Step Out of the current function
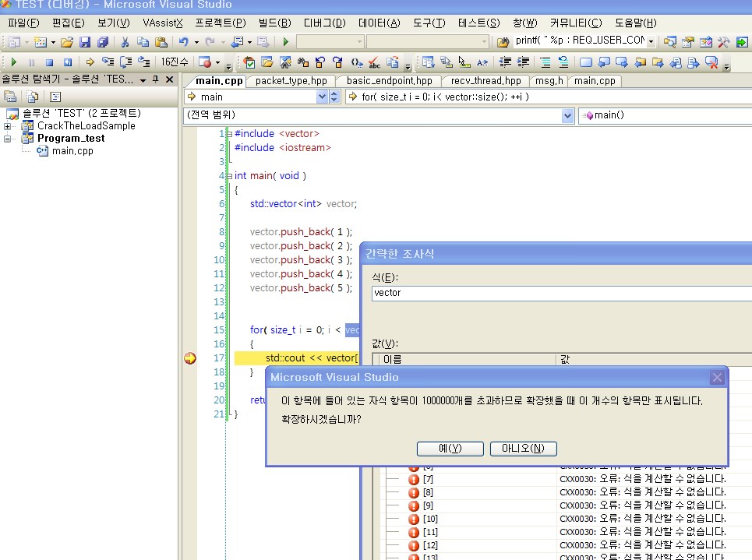 (x=144, y=62)
